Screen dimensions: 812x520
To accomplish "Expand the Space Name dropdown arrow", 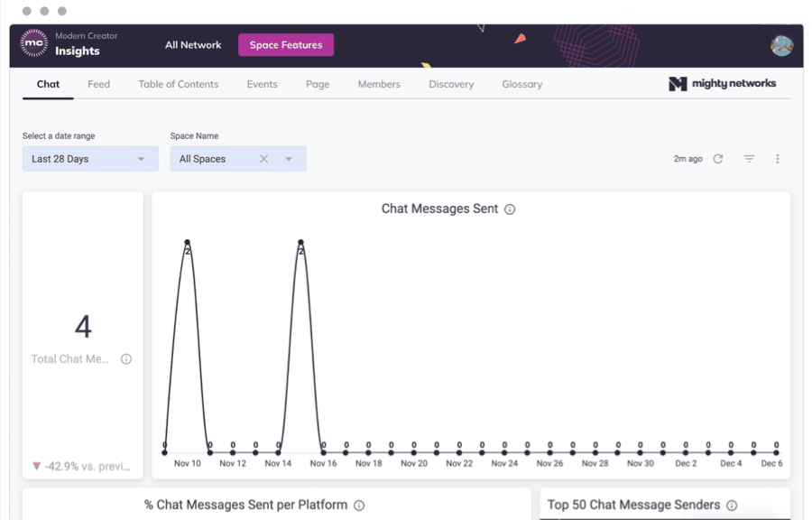I will [289, 159].
